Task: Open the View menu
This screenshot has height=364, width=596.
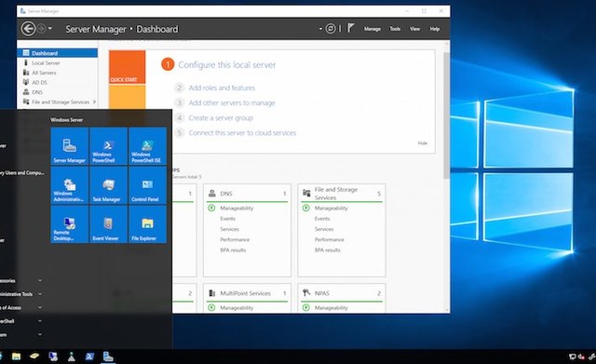Action: click(414, 29)
